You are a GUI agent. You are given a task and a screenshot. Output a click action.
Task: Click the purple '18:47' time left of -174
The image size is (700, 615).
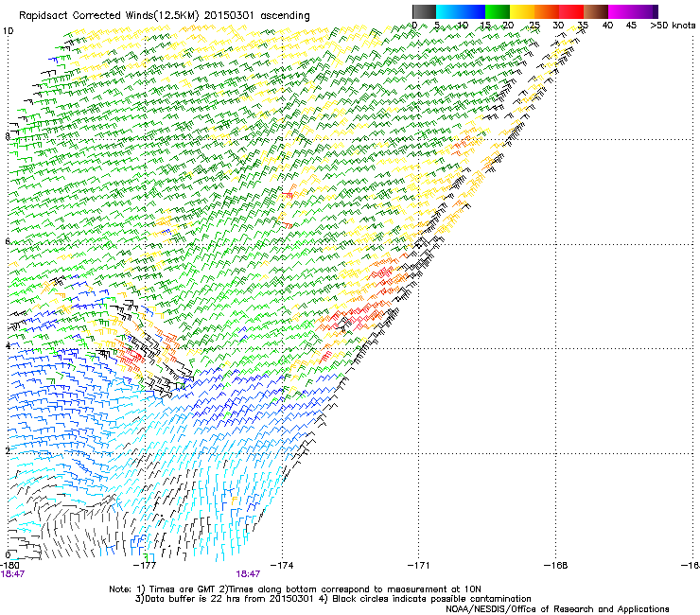pyautogui.click(x=248, y=574)
